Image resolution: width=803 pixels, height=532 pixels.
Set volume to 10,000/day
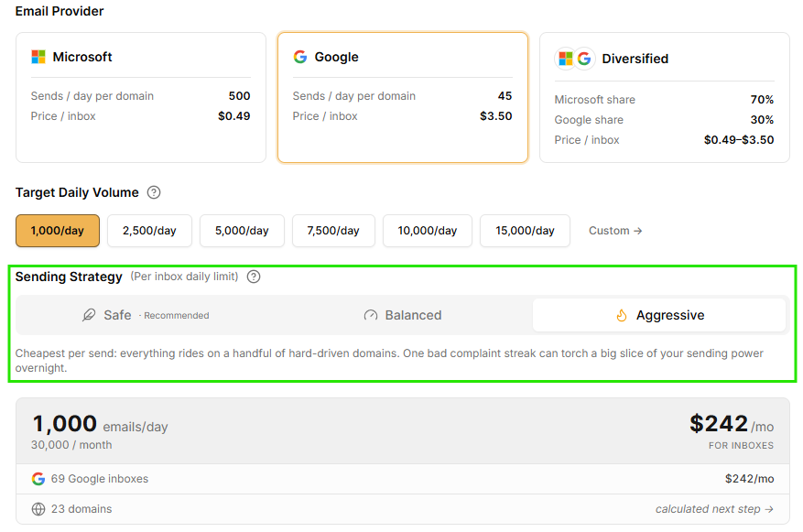click(x=428, y=231)
